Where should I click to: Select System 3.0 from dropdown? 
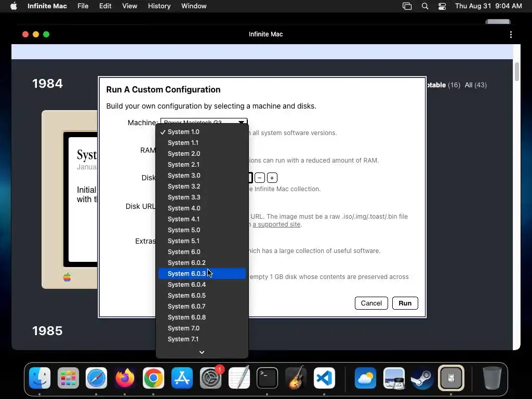(x=202, y=176)
